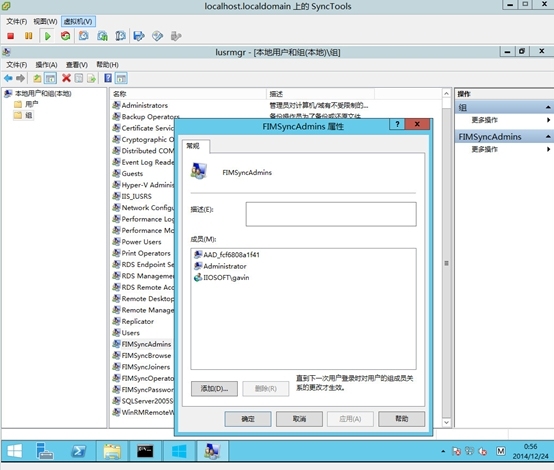This screenshot has height=470, width=554.
Task: Click the red X delete icon
Action: point(66,78)
